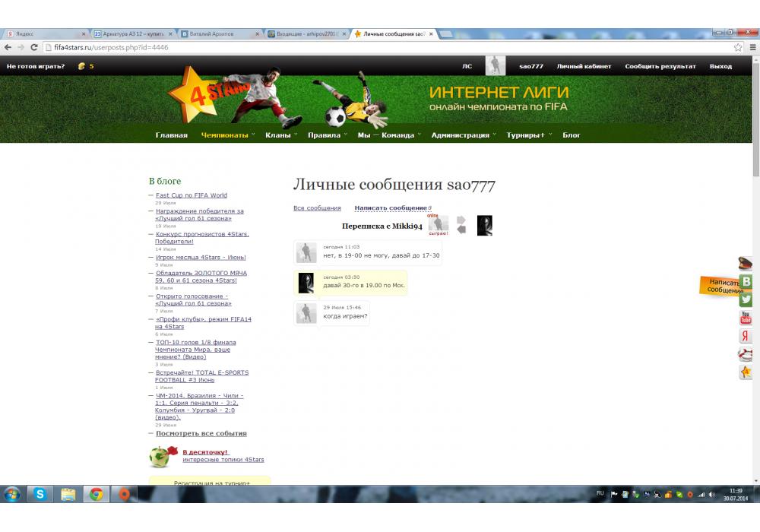This screenshot has width=760, height=532.
Task: Switch to the 'Виталий Архипов' browser tab
Action: pos(220,34)
